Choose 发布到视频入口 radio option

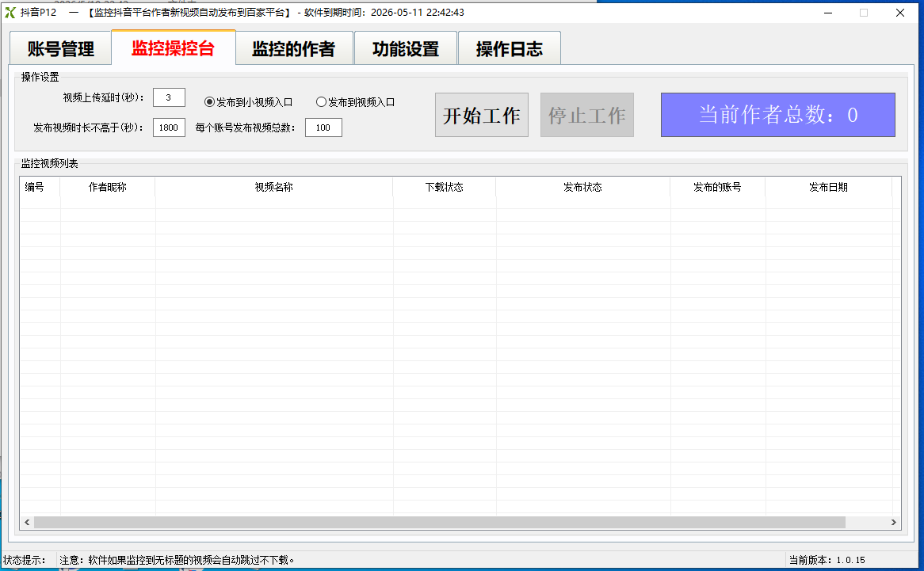(x=355, y=102)
